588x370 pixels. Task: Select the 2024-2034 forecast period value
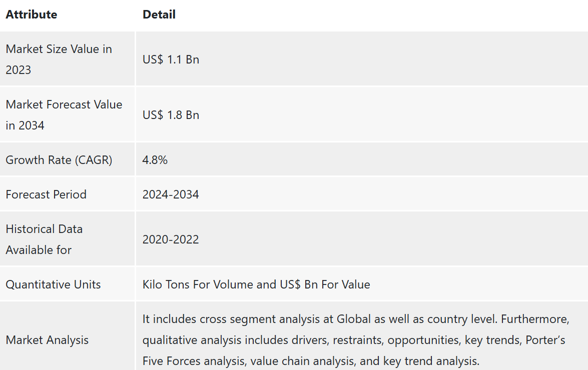171,194
